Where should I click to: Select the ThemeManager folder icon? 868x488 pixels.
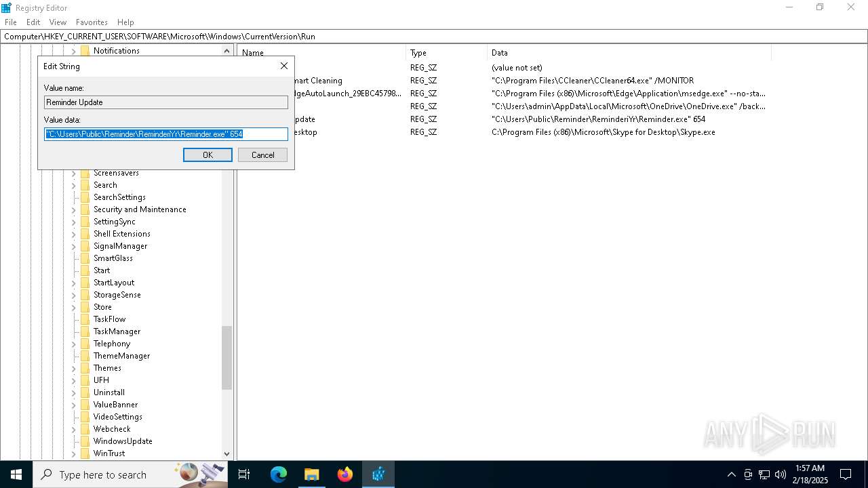tap(85, 356)
